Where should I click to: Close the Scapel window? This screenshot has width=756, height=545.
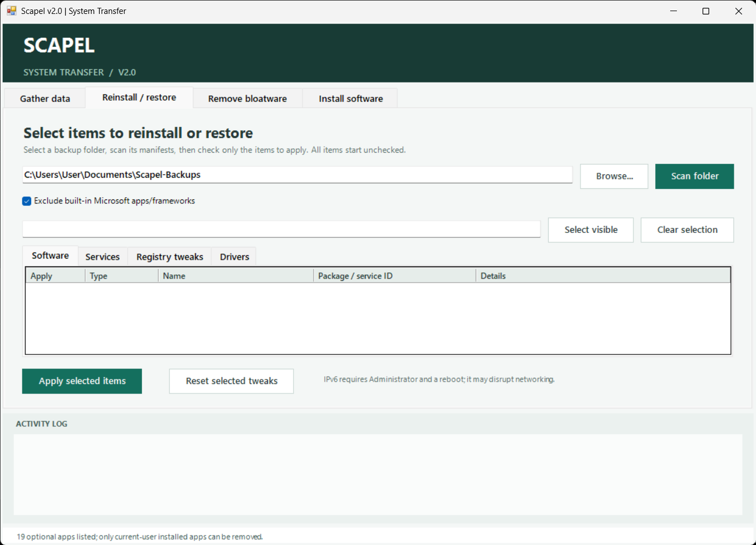click(739, 11)
